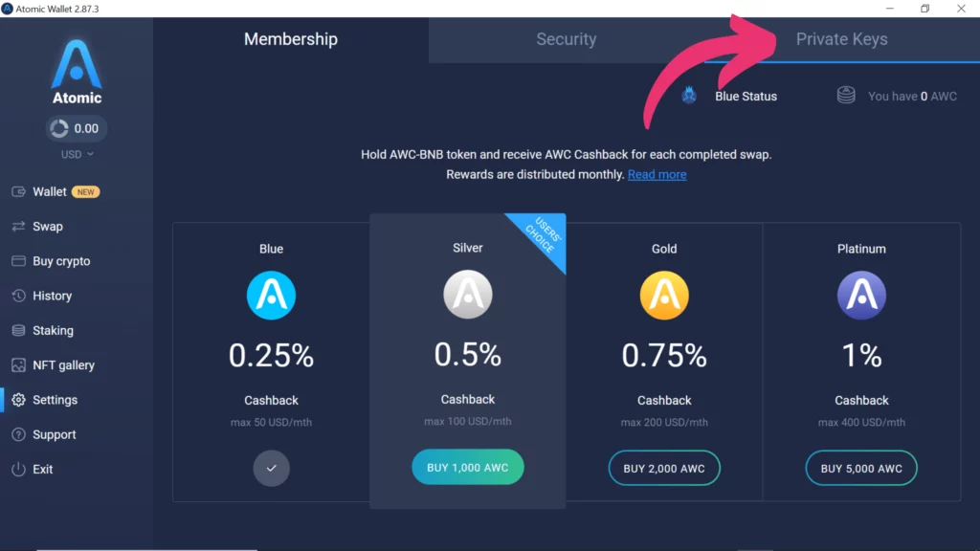Click the Settings gear icon
Viewport: 980px width, 551px height.
click(x=18, y=400)
